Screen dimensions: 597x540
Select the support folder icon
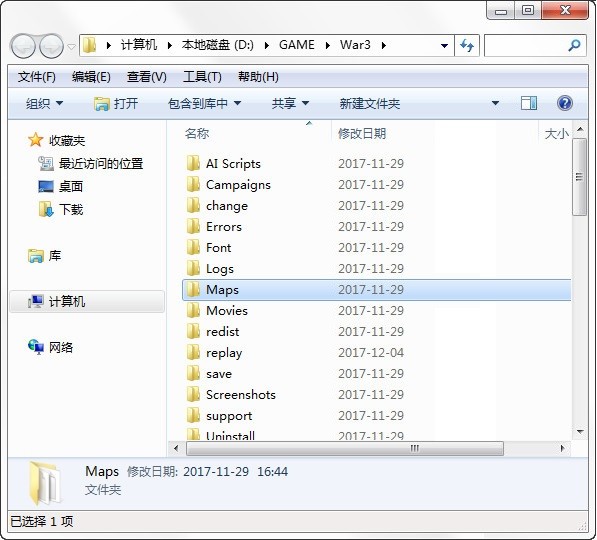193,415
